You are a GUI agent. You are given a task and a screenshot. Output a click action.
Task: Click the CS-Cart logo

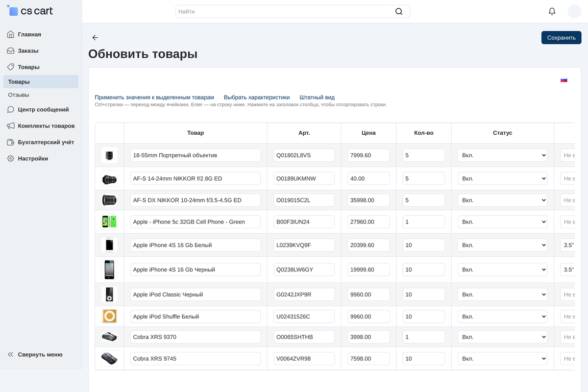coord(30,11)
